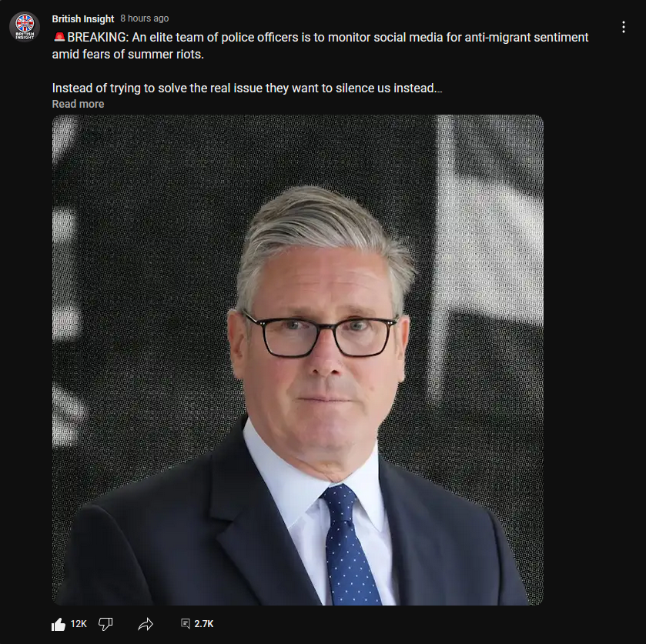Share the post using arrow icon
This screenshot has width=646, height=644.
(146, 624)
